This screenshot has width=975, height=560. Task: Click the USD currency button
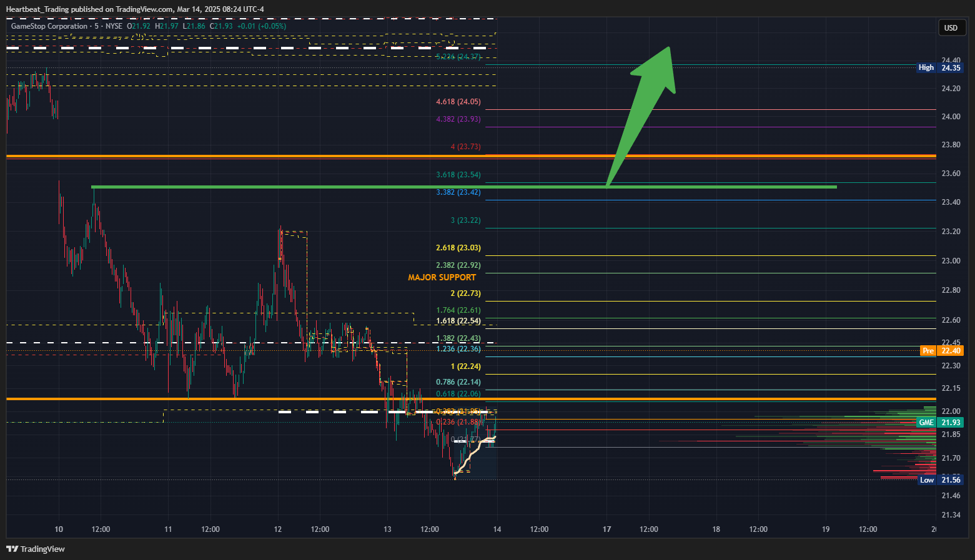pos(951,27)
